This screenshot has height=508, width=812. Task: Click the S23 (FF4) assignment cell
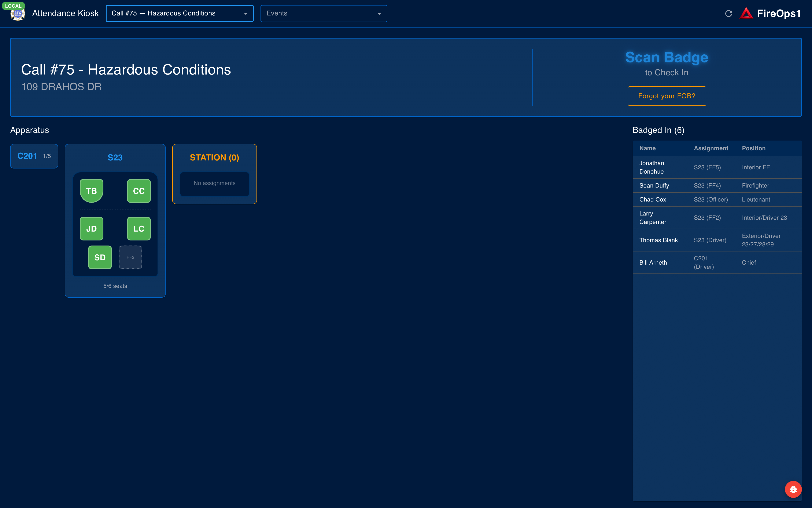coord(707,185)
